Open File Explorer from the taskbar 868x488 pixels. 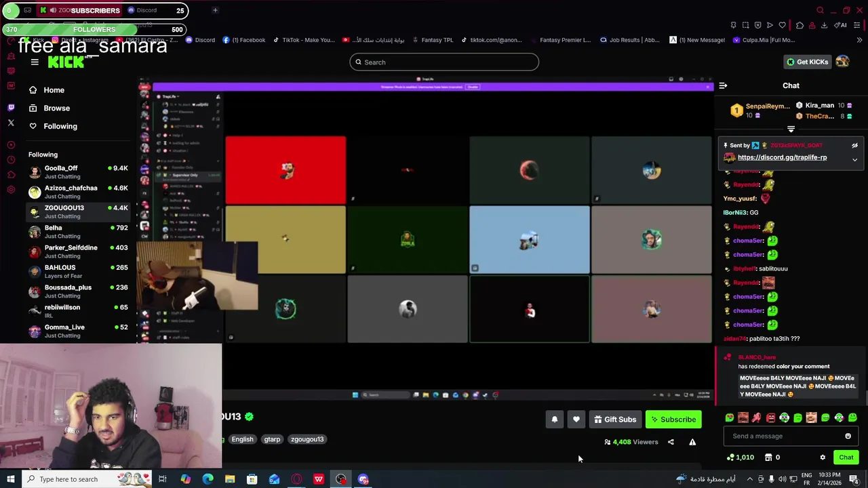click(230, 479)
